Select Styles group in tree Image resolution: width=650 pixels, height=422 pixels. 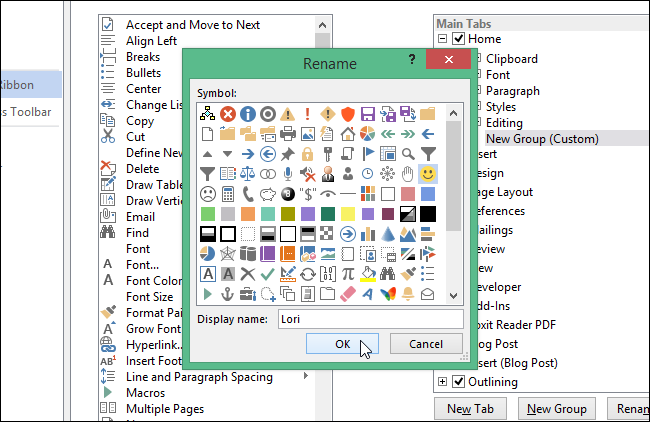click(x=501, y=107)
